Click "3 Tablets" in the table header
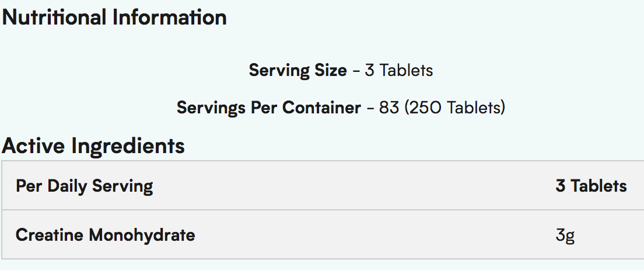 591,186
